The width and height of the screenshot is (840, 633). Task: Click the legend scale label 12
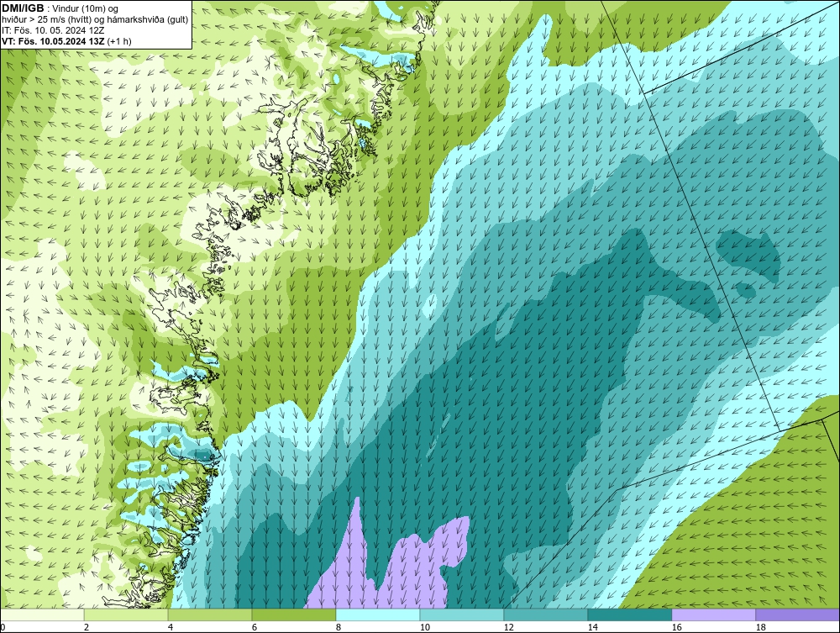pos(508,627)
